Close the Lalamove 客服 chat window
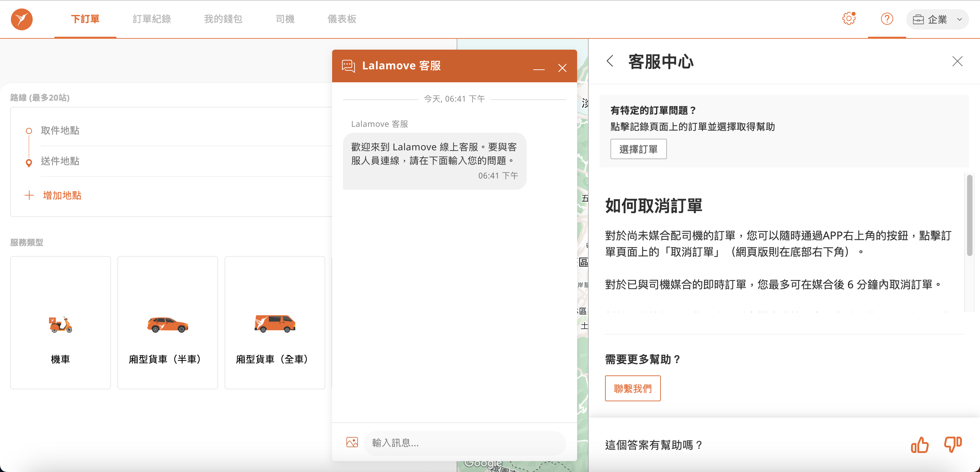 tap(562, 68)
